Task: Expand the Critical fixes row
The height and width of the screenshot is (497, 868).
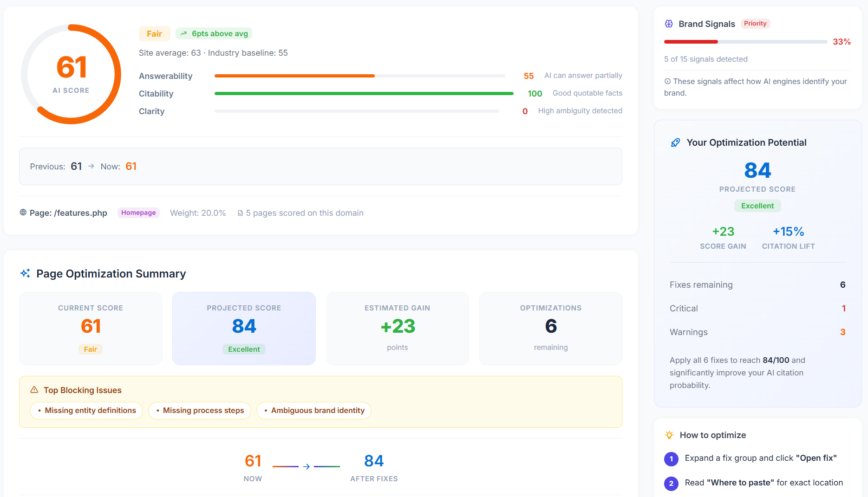Action: point(757,308)
